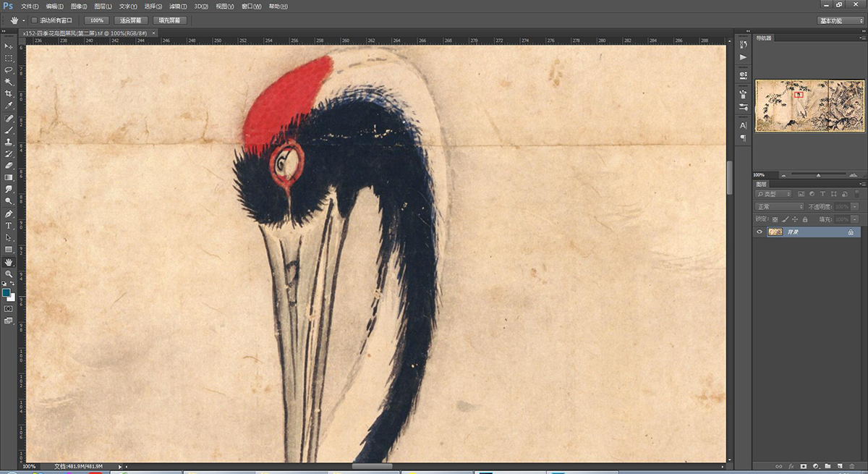Select the History Brush tool
This screenshot has width=868, height=474.
point(9,154)
